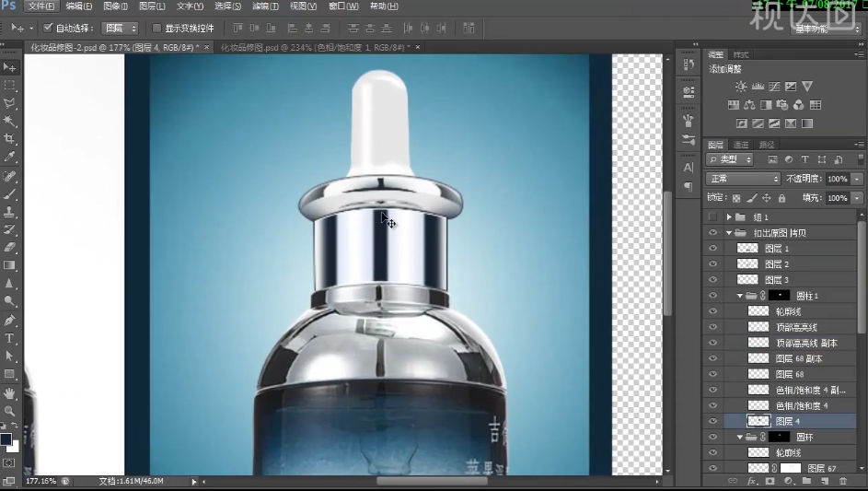Open the 滤镜(T) menu

[x=265, y=6]
